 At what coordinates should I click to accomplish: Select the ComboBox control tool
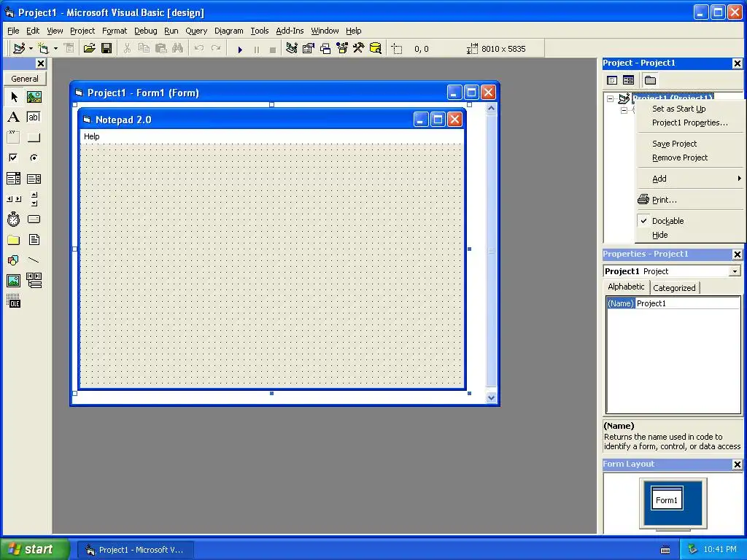point(14,179)
